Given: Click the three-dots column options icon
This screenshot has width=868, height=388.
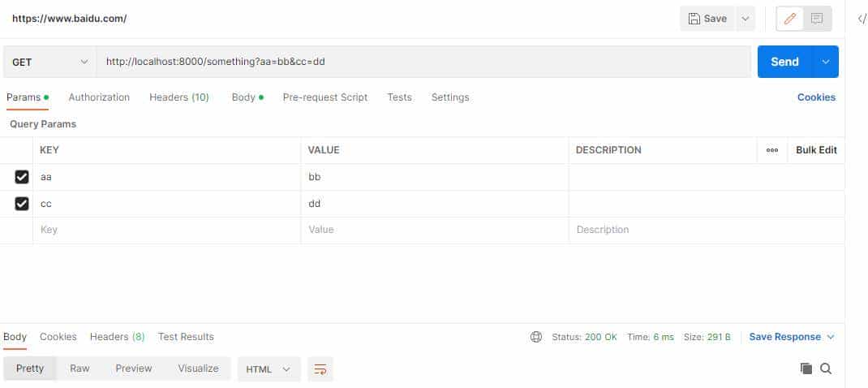Looking at the screenshot, I should click(772, 150).
